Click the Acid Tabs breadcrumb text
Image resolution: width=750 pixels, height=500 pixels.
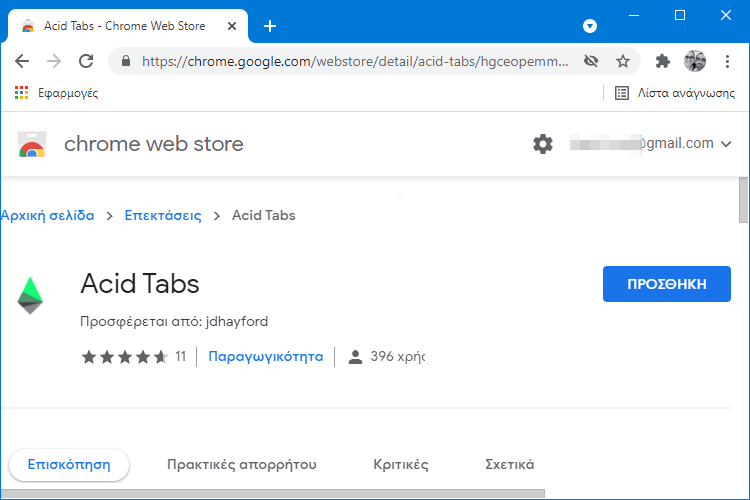264,215
